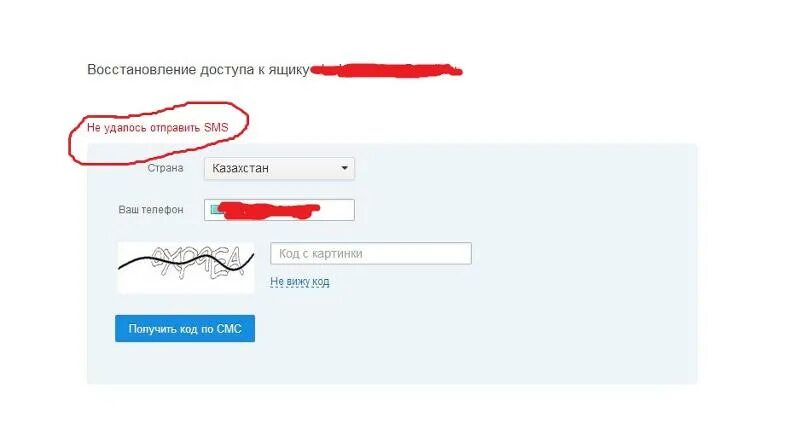
Task: Click the redacted mailbox address in heading
Action: point(386,71)
